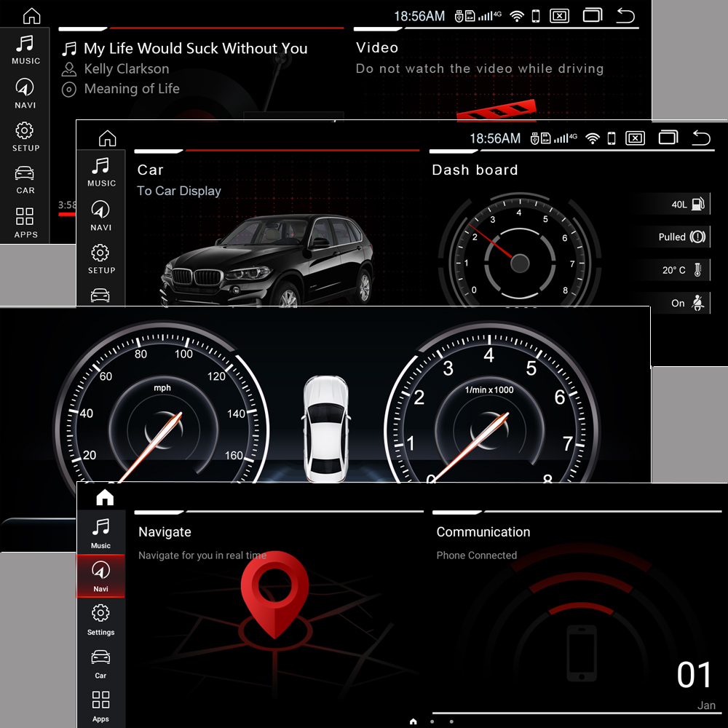The width and height of the screenshot is (728, 728).
Task: Open the Dash board tile
Action: click(475, 170)
